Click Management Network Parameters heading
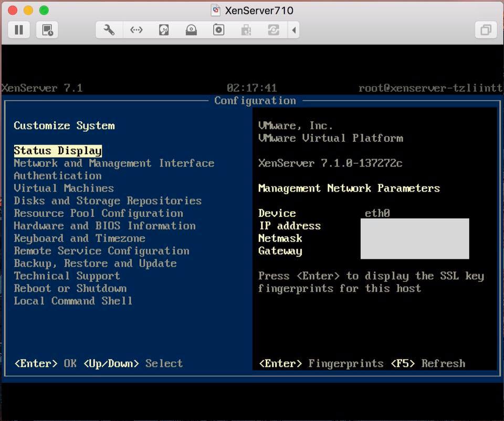The height and width of the screenshot is (421, 504). [349, 188]
